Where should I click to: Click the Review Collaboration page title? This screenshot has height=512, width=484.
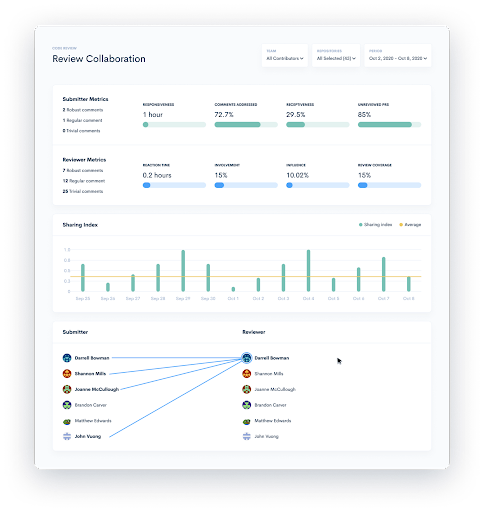99,59
